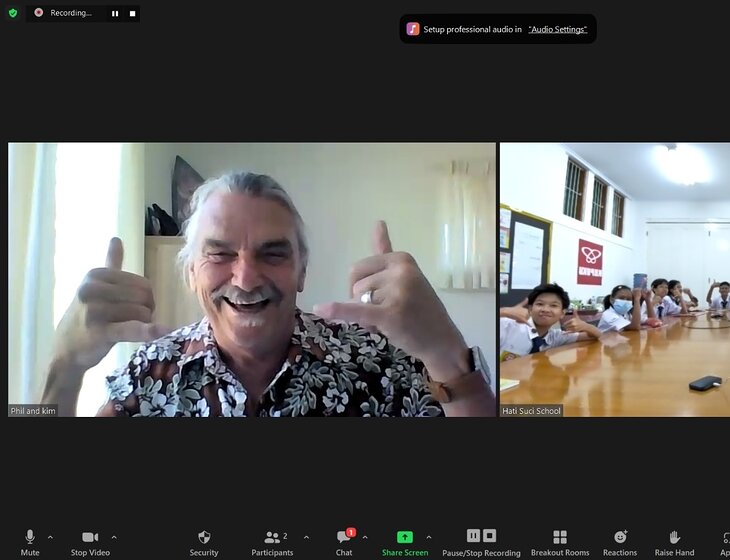The width and height of the screenshot is (730, 560).
Task: Pause recording from the top recording indicator
Action: (115, 13)
